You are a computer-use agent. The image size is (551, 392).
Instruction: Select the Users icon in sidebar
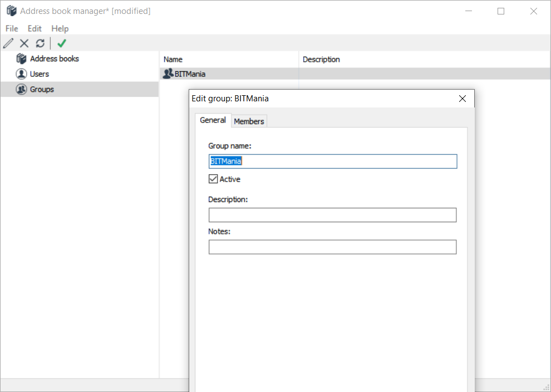(21, 74)
